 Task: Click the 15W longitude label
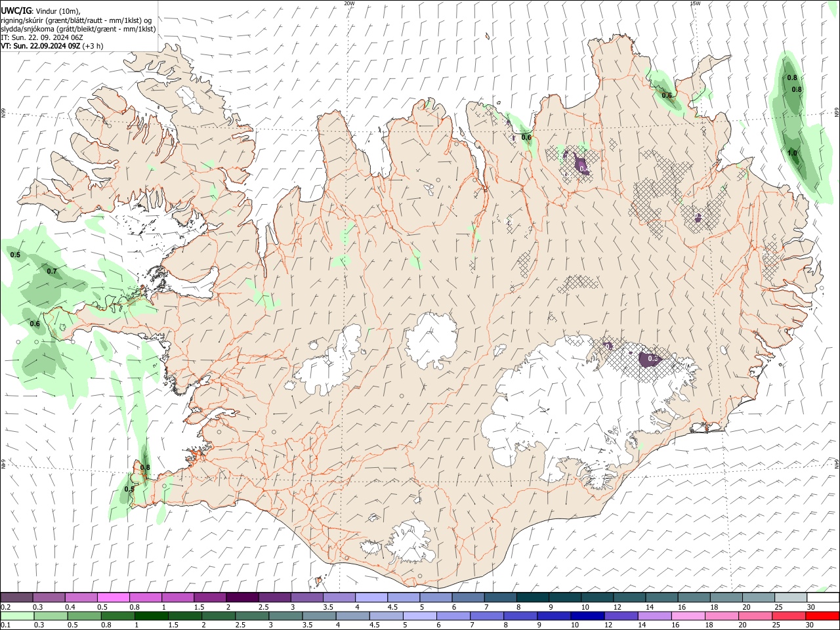[695, 3]
